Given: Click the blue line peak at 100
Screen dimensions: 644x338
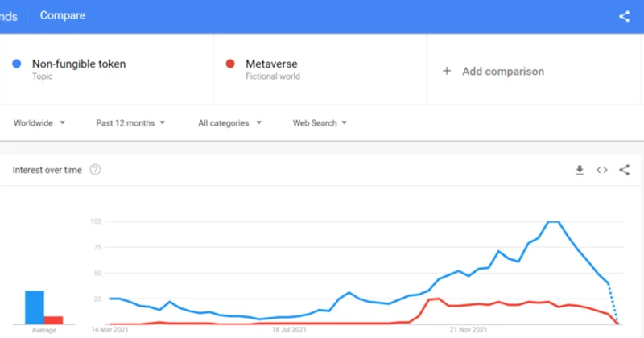Looking at the screenshot, I should point(553,221).
